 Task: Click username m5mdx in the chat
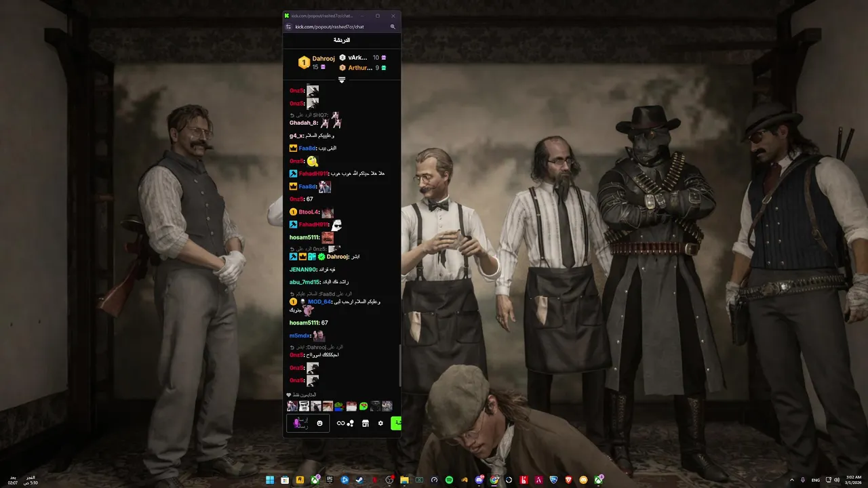click(300, 335)
